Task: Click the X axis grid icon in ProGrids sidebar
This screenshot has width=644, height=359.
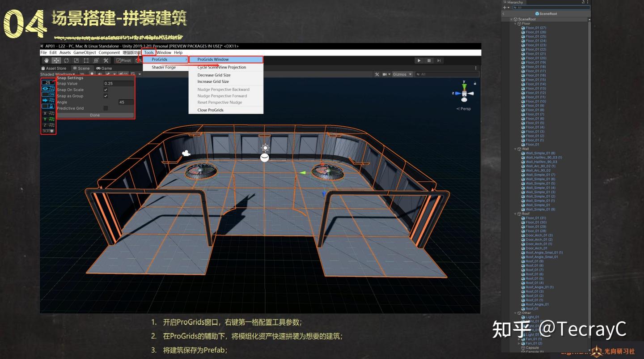Action: (47, 113)
